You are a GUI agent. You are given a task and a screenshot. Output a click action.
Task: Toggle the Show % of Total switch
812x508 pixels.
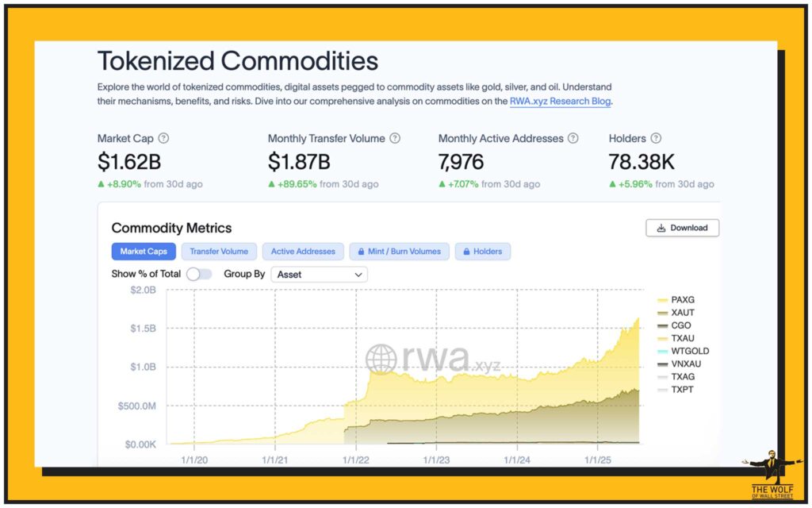(x=199, y=274)
